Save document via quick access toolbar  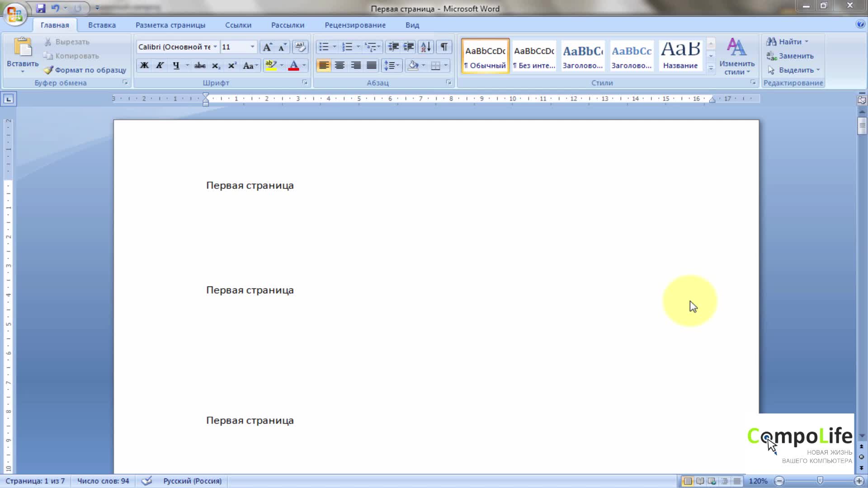pos(41,8)
